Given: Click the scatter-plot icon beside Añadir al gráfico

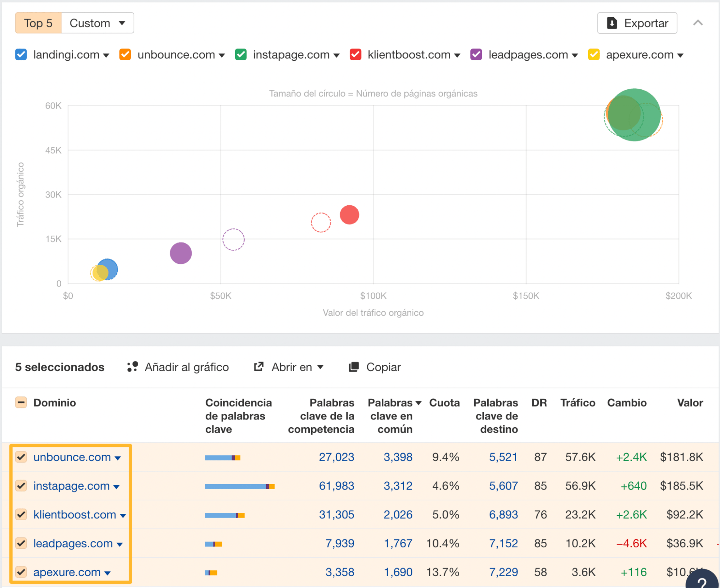Looking at the screenshot, I should tap(132, 367).
